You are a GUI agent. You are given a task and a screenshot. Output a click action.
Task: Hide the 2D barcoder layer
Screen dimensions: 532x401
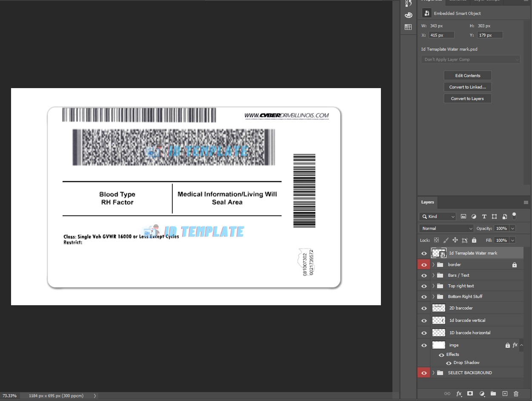click(424, 308)
